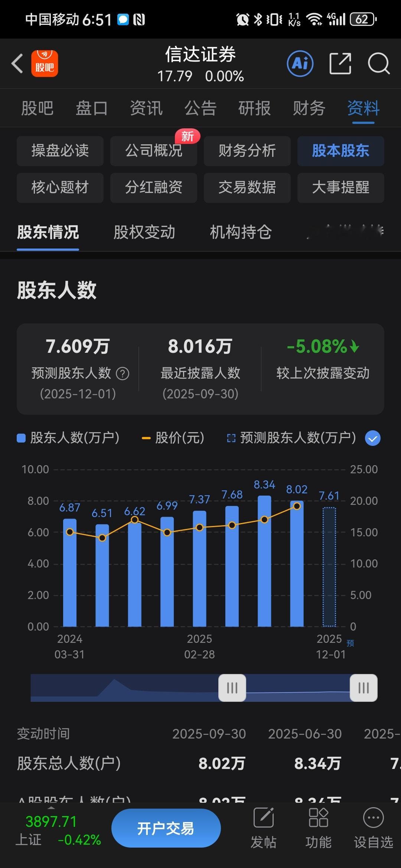Tap the question mark beside 预测股东人数
This screenshot has width=401, height=868.
(x=123, y=373)
